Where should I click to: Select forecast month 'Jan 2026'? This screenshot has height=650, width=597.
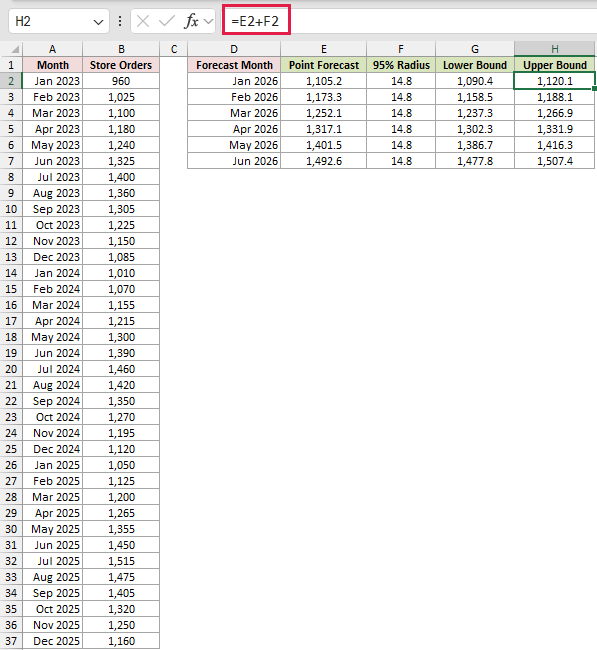234,81
